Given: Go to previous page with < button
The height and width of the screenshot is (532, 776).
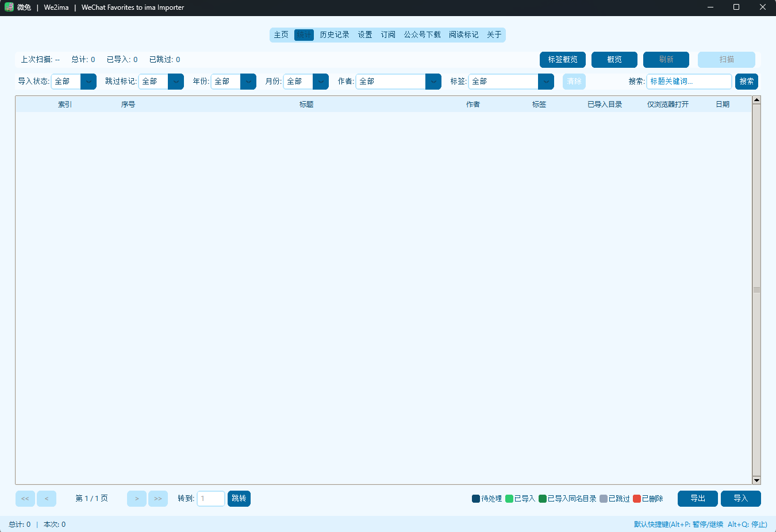Looking at the screenshot, I should [47, 499].
